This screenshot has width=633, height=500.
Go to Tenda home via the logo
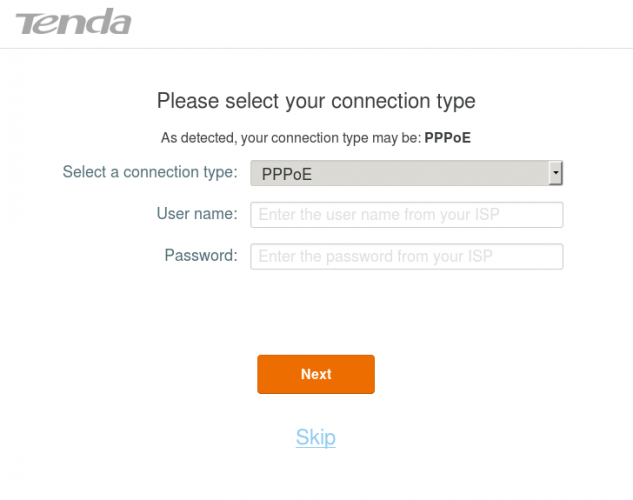click(x=74, y=22)
